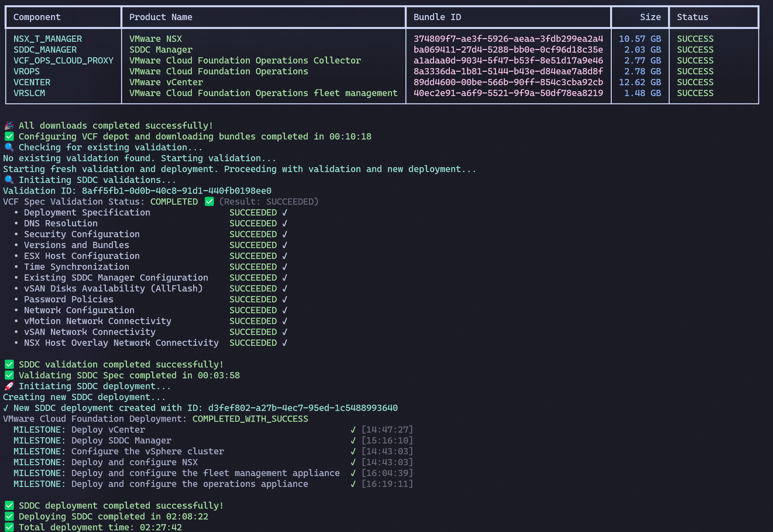The width and height of the screenshot is (773, 532).
Task: Click 'Deployment Specification' validation item
Action: 87,213
